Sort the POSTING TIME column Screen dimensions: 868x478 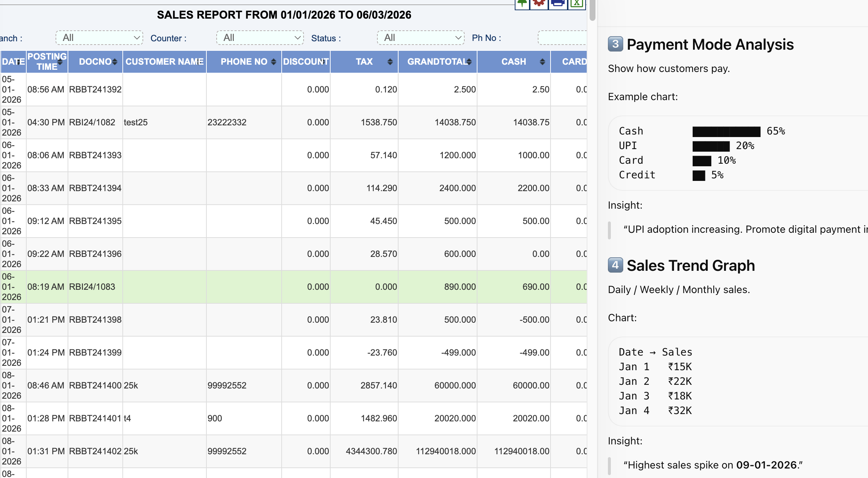[x=60, y=61]
